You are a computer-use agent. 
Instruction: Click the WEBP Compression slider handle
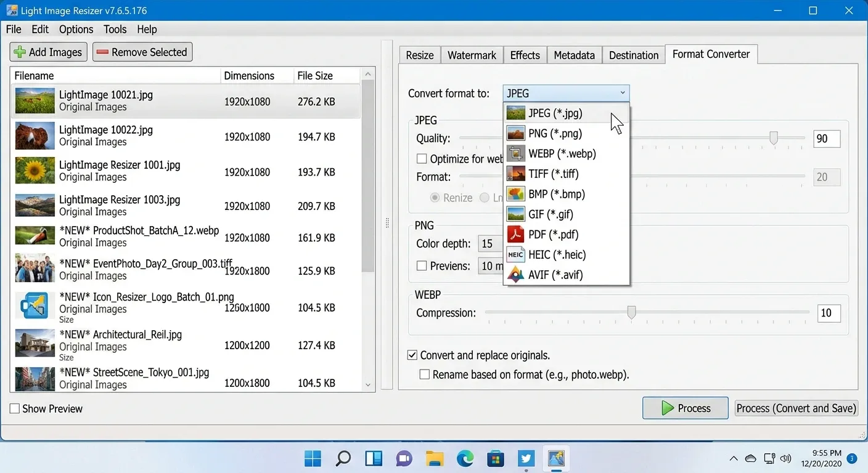[631, 313]
